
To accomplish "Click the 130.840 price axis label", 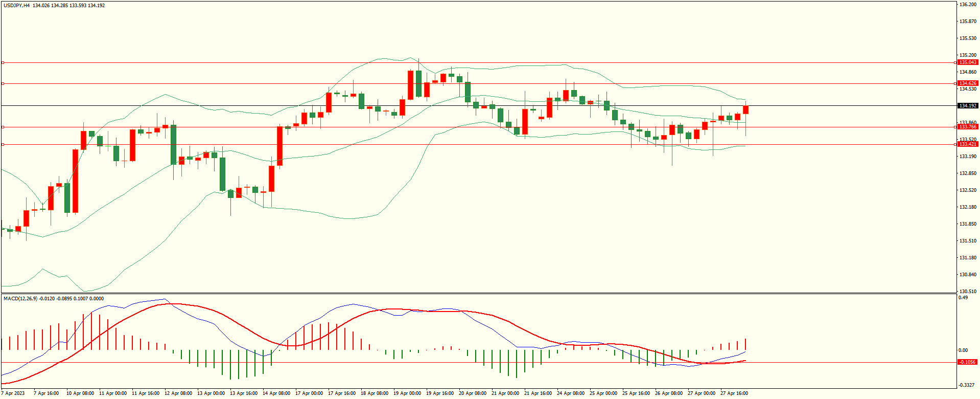I will pos(968,275).
